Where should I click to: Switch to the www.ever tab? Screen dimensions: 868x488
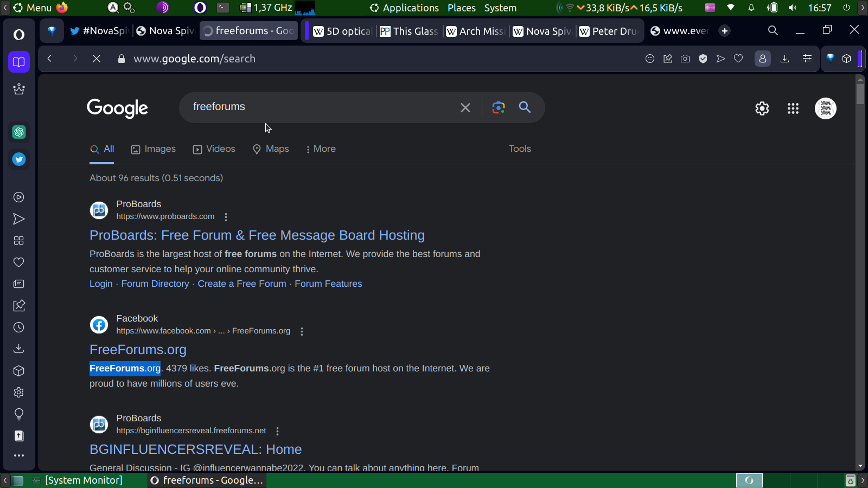[680, 31]
